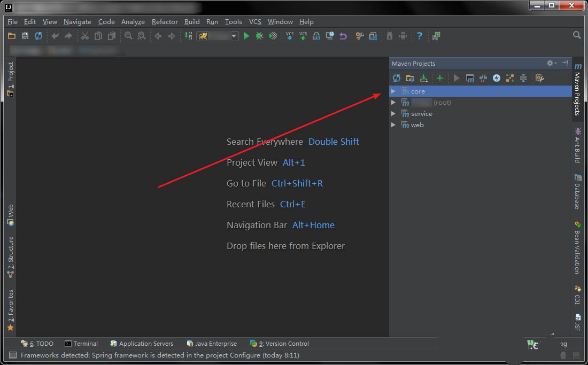Screen dimensions: 588x365
Task: Click the Search Everywhere magnifier at top right
Action: tap(577, 35)
